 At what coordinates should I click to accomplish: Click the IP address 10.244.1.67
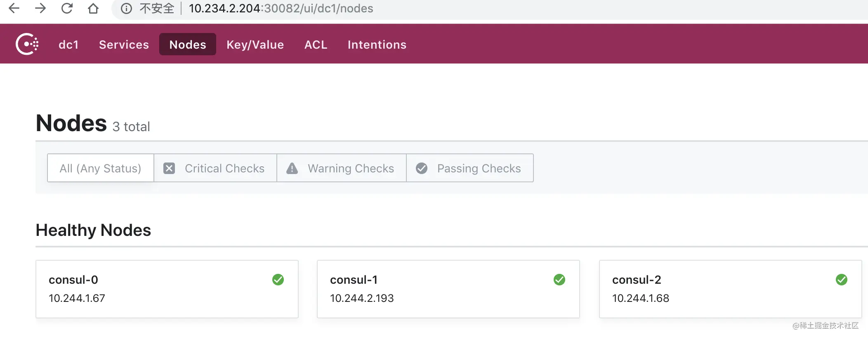click(x=77, y=298)
